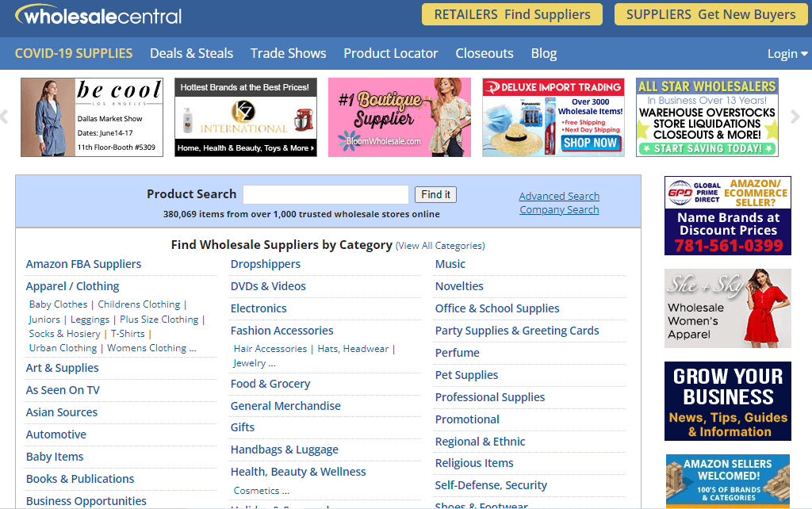Open Party Supplies & Greeting Cards
Screen dimensions: 812x509
point(517,331)
